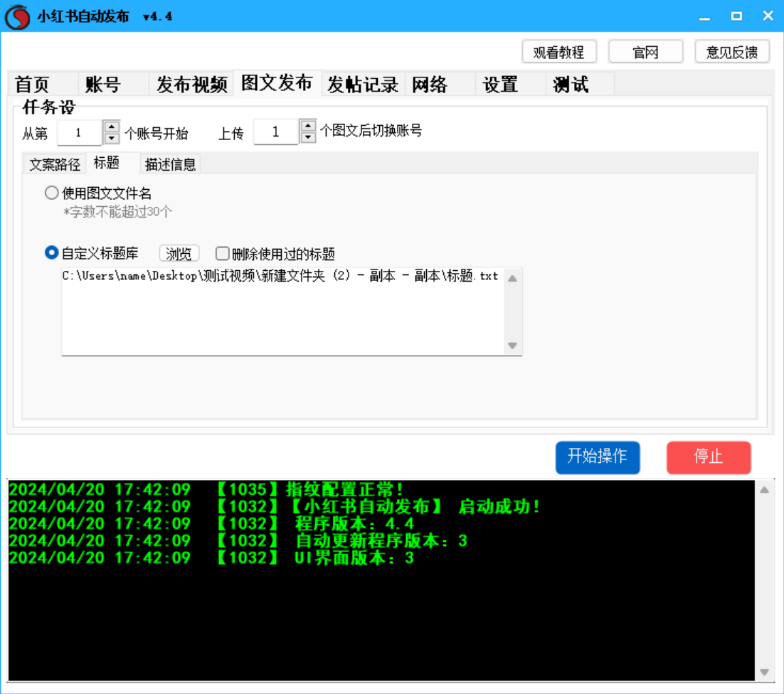This screenshot has height=694, width=784.
Task: Increase the 上传 count spinner up arrow
Action: point(308,125)
